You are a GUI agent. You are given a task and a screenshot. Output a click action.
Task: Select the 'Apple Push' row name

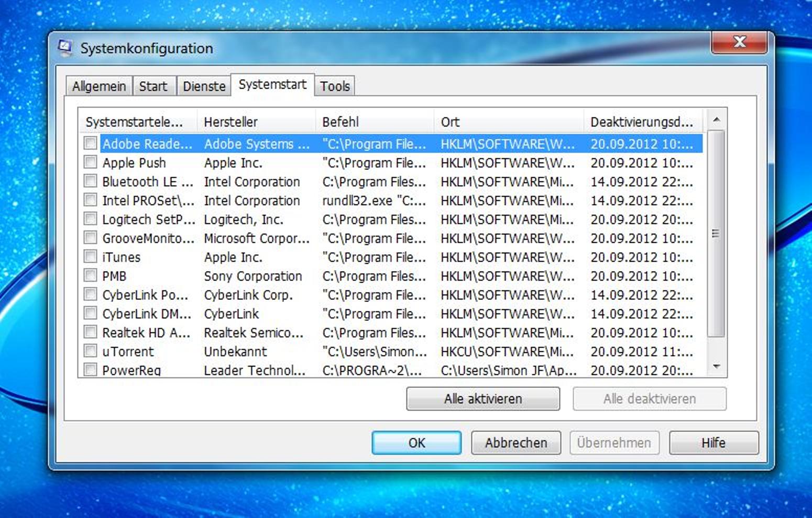134,163
